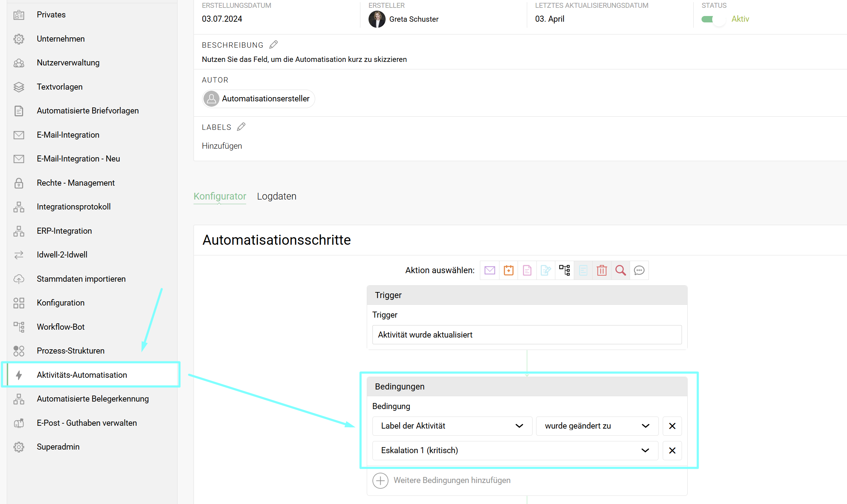
Task: Open the 'Eskalation 1 (kritisch)' dropdown
Action: click(x=515, y=450)
